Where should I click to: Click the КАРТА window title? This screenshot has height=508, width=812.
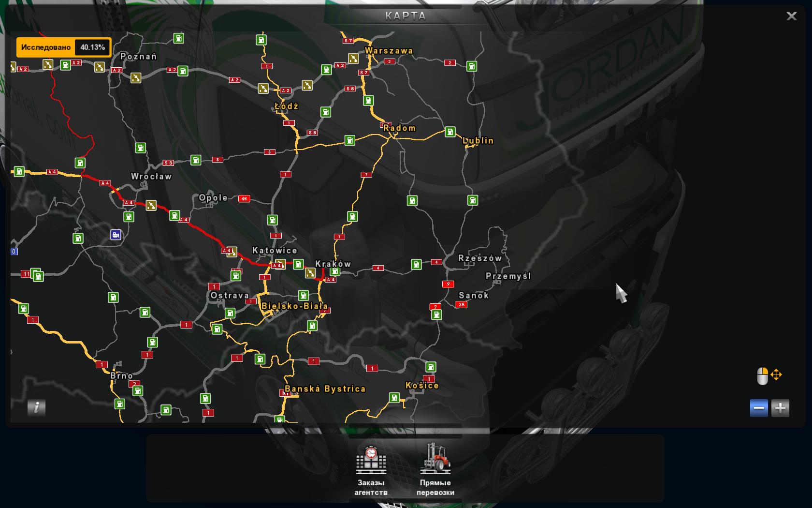(x=406, y=16)
